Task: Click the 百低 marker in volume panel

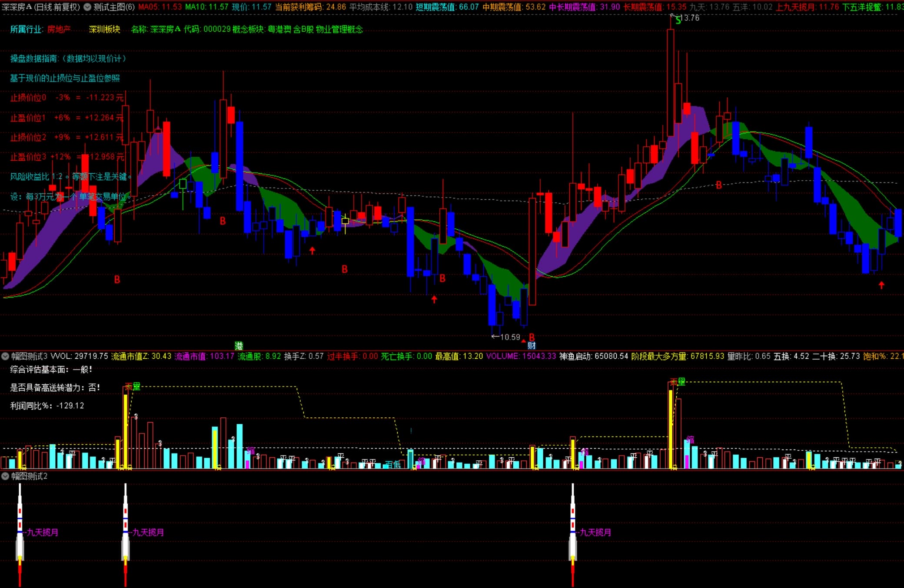Action: (x=393, y=465)
